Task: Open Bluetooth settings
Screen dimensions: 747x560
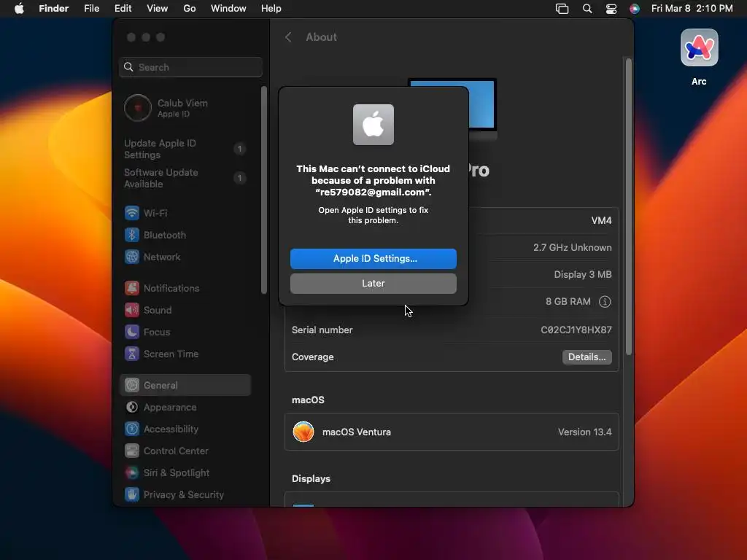Action: click(186, 235)
